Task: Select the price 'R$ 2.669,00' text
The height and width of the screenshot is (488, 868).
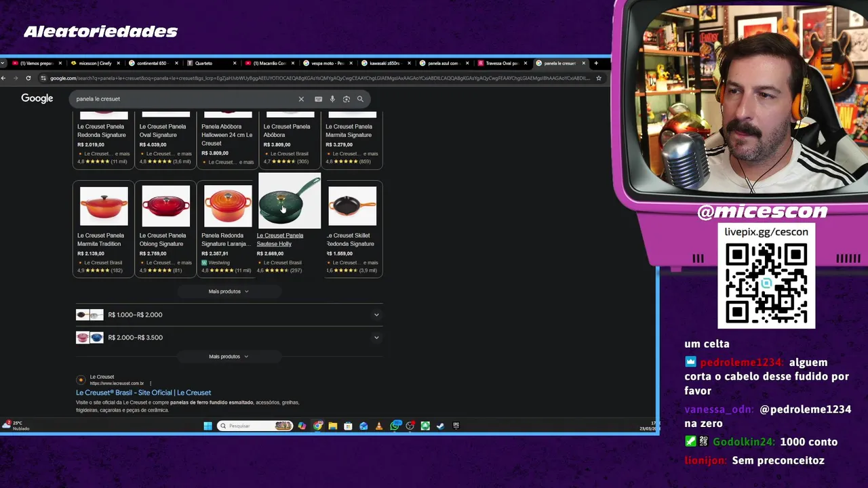Action: [x=270, y=253]
